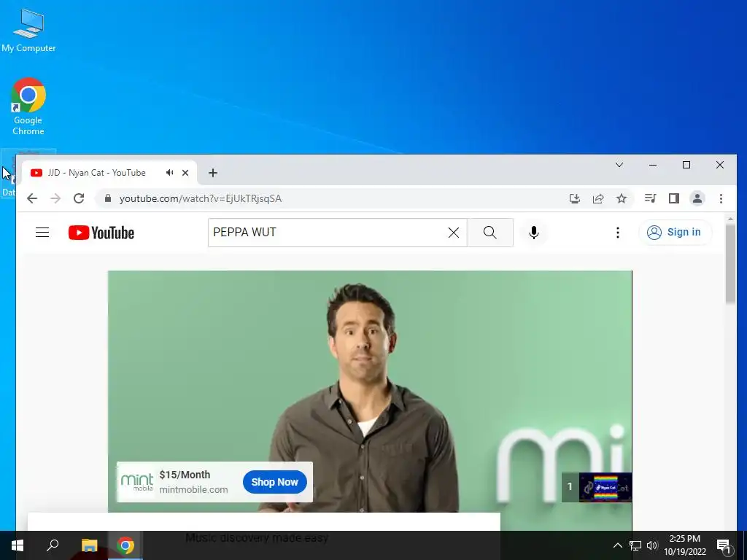Toggle Chrome side panel
This screenshot has width=747, height=560.
673,198
